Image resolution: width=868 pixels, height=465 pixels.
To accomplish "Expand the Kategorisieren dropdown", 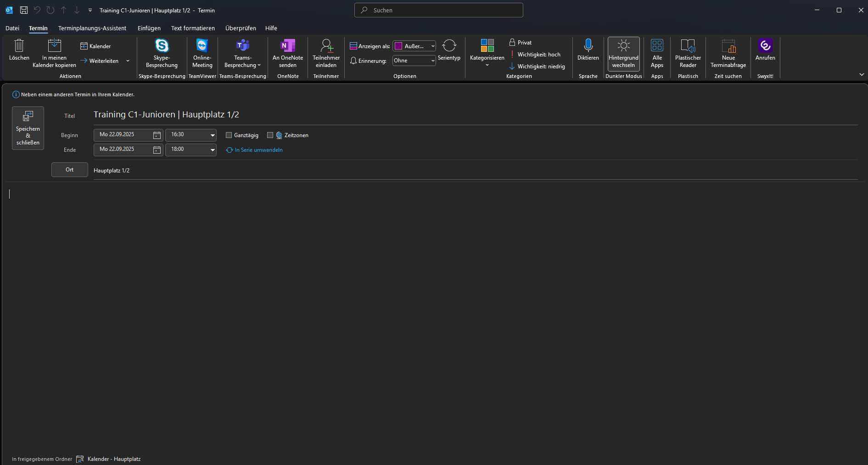I will pyautogui.click(x=487, y=65).
